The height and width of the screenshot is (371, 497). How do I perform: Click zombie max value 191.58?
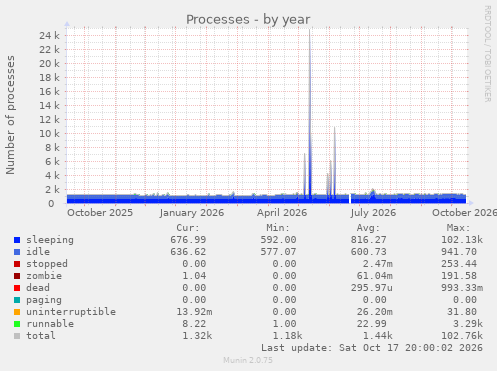click(x=459, y=276)
